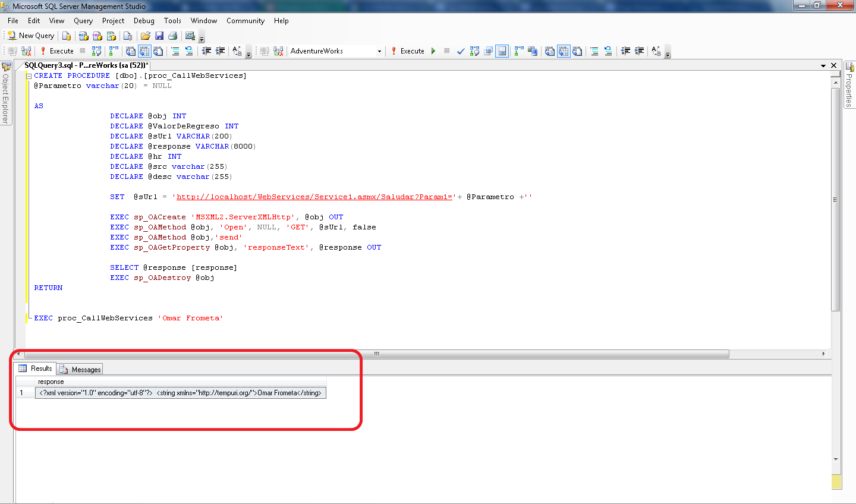Click the response column header
Viewport: 856px width, 504px height.
(x=181, y=382)
